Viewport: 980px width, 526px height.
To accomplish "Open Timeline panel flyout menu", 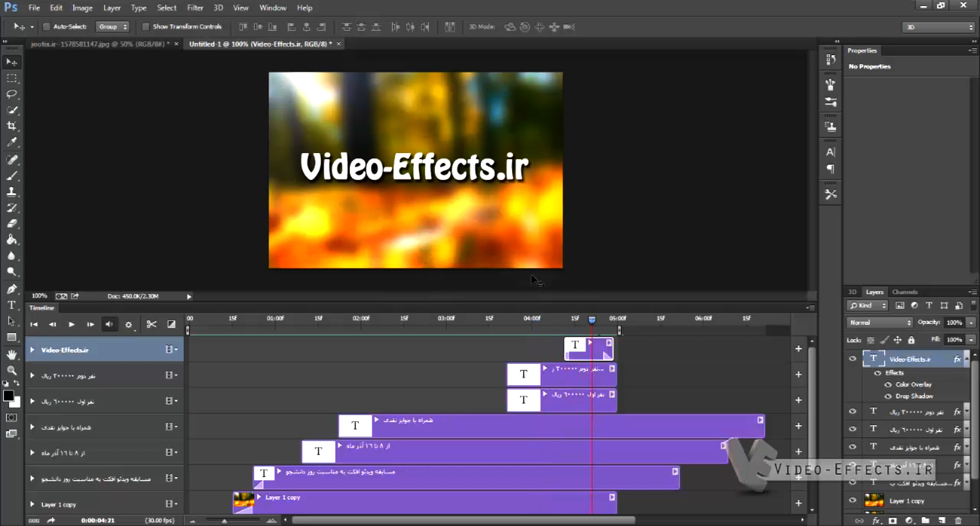I will click(810, 307).
